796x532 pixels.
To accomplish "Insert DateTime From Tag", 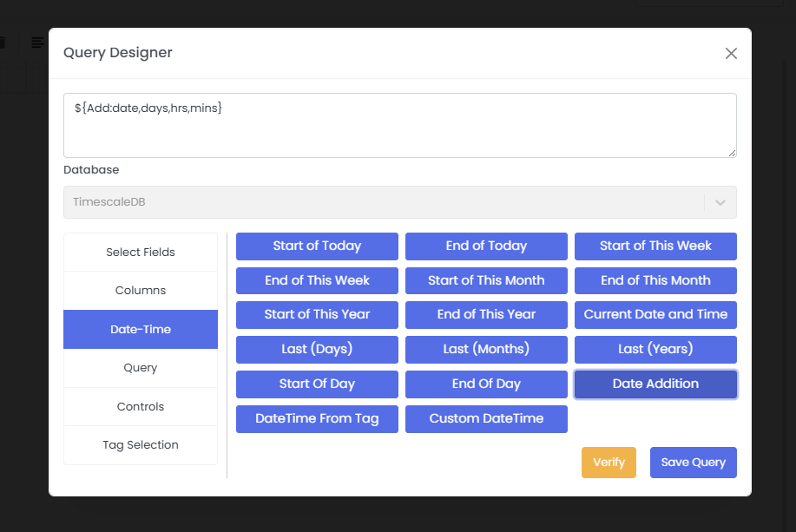I will click(x=317, y=418).
